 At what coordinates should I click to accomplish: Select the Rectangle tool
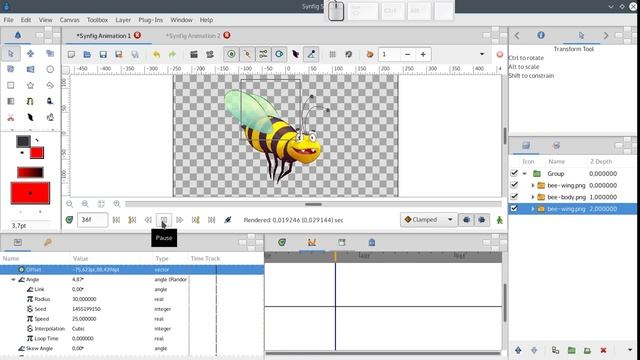coord(11,85)
